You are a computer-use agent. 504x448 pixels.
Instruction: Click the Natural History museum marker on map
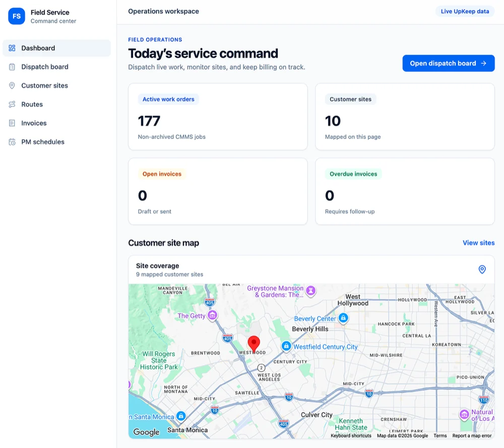coord(464,415)
